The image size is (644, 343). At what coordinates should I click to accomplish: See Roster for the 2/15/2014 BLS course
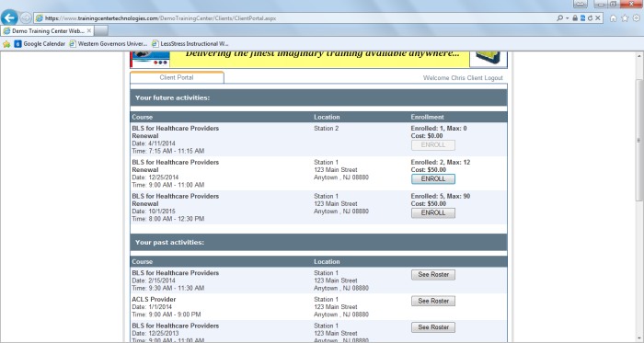coord(433,274)
